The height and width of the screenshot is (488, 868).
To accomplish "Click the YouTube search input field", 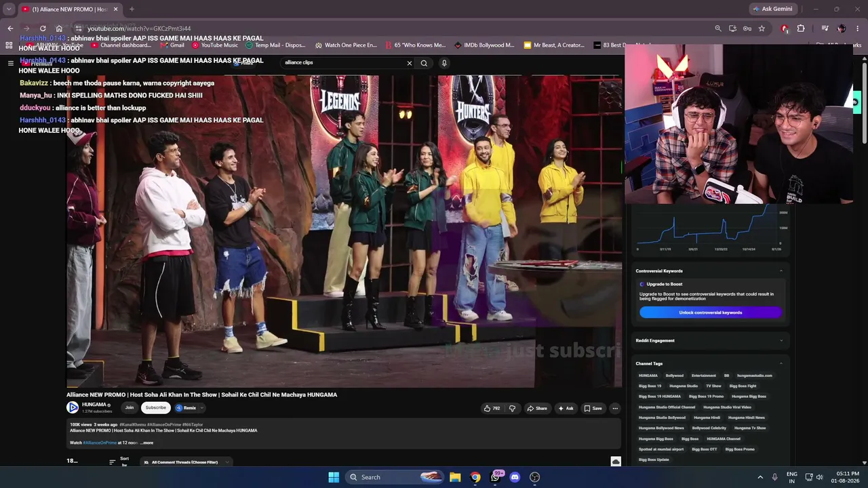I will point(342,63).
